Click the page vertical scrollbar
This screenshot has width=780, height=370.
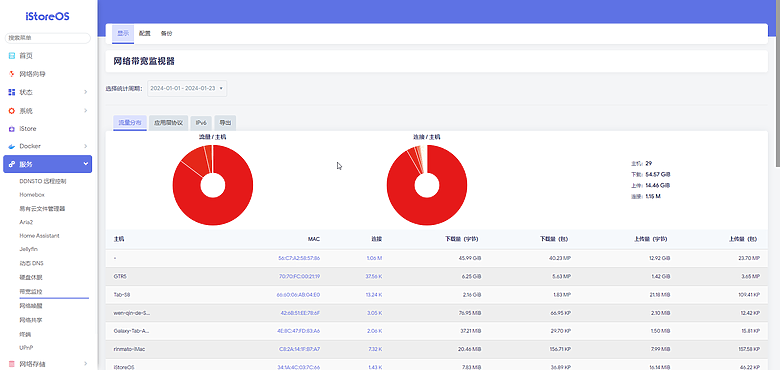click(778, 83)
